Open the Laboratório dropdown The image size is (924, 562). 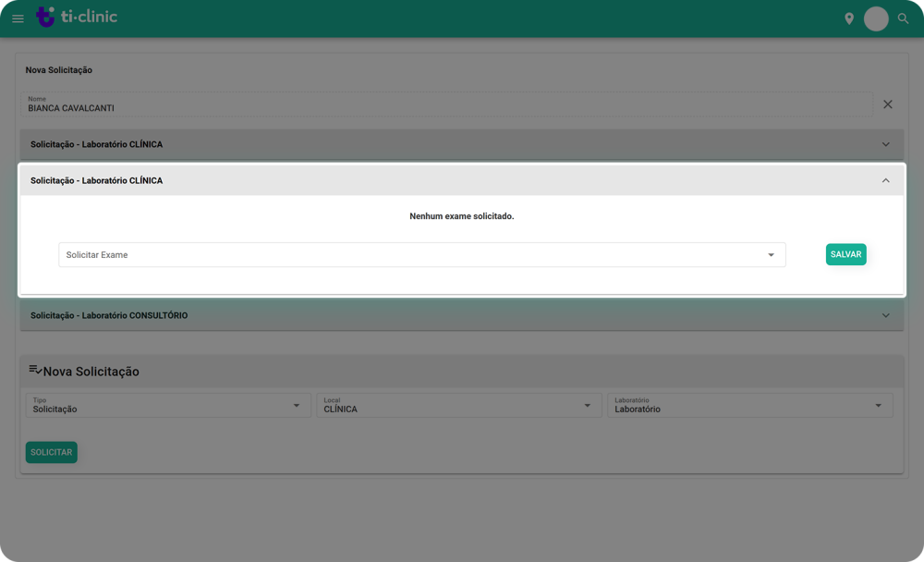point(750,405)
